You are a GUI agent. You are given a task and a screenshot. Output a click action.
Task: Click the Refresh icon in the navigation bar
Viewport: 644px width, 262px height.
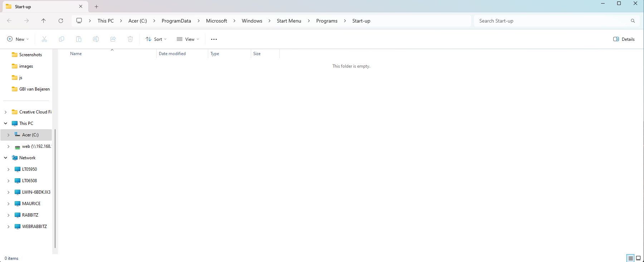61,21
